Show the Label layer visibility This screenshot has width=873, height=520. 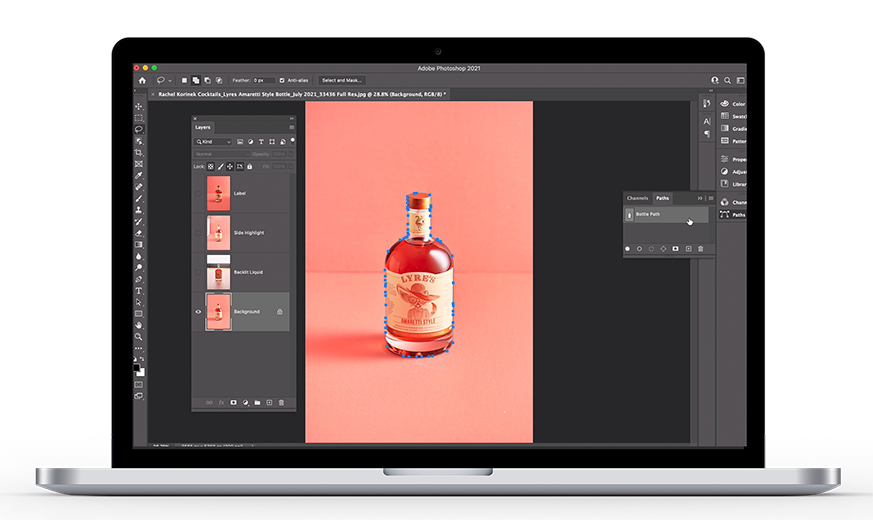pyautogui.click(x=198, y=194)
